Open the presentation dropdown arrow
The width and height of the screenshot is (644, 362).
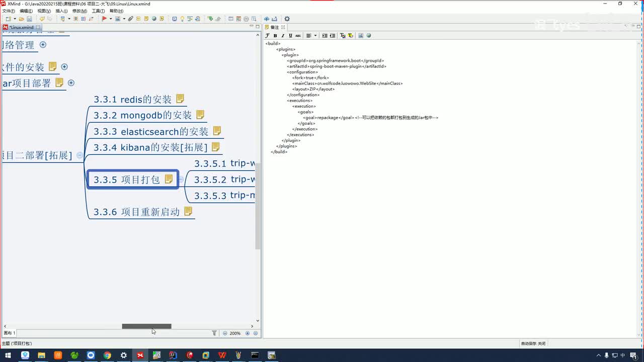[110, 19]
